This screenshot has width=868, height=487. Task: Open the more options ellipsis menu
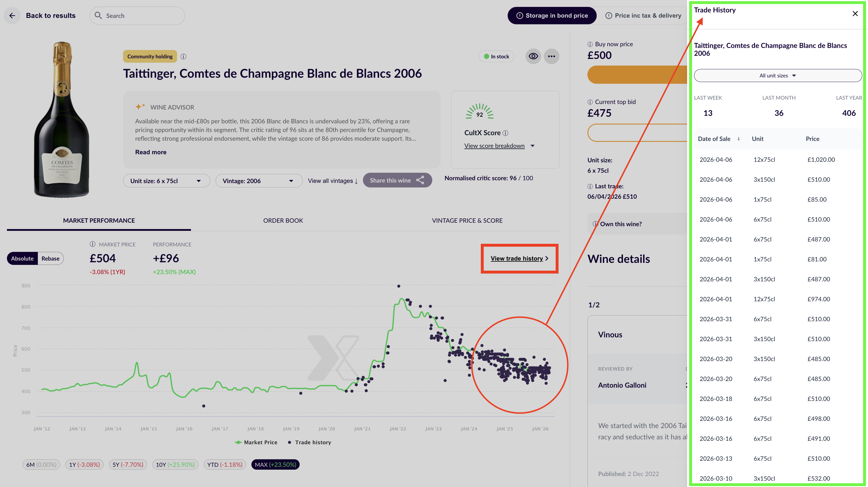coord(552,56)
